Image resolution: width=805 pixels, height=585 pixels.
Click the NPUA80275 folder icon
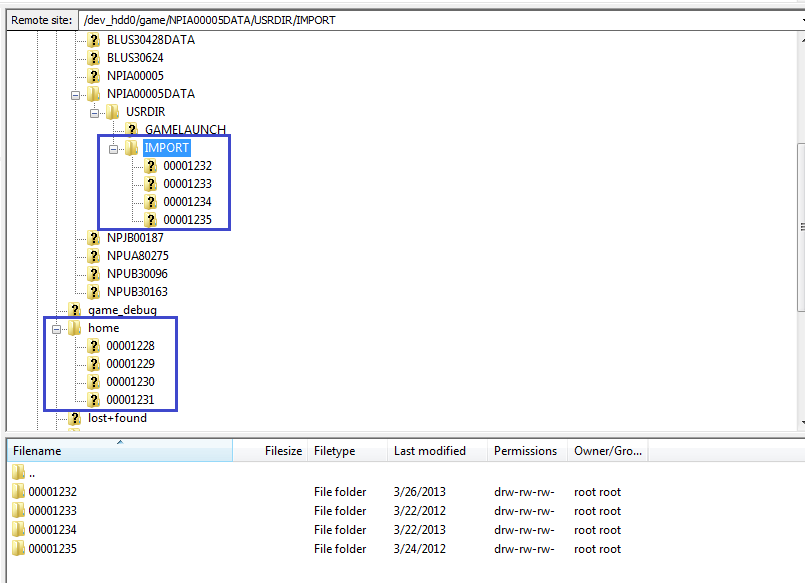pyautogui.click(x=93, y=256)
